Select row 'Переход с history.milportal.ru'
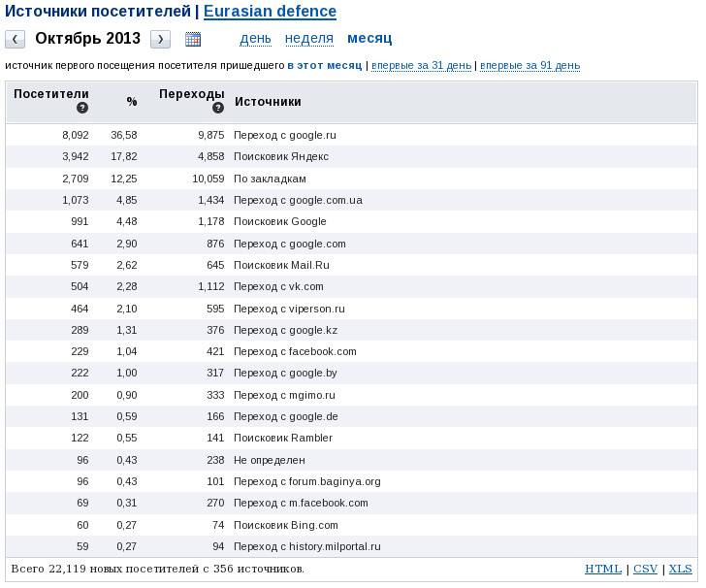Image resolution: width=706 pixels, height=588 pixels. point(351,546)
